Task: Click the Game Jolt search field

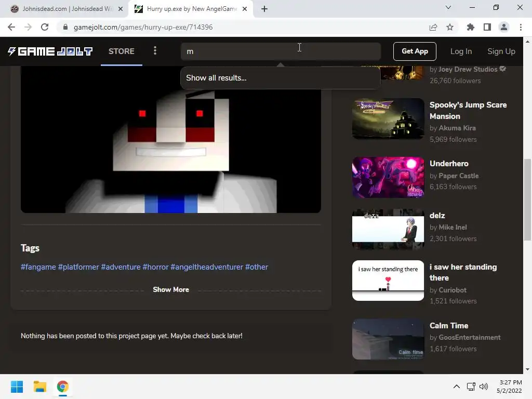Action: pos(280,51)
